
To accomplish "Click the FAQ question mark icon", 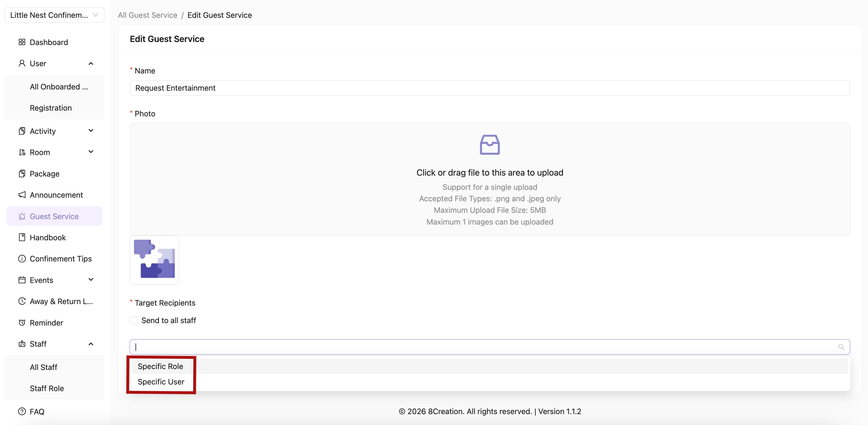I will [22, 411].
